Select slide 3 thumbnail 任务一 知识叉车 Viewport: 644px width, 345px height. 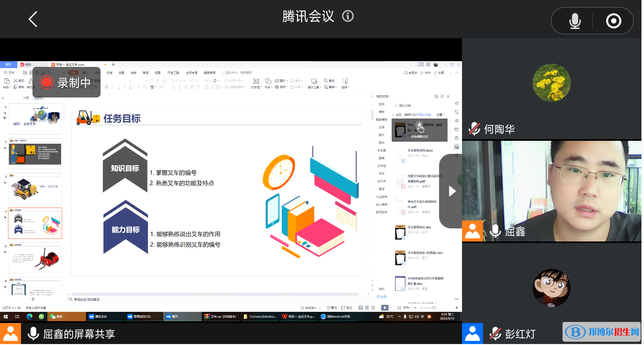pos(35,189)
